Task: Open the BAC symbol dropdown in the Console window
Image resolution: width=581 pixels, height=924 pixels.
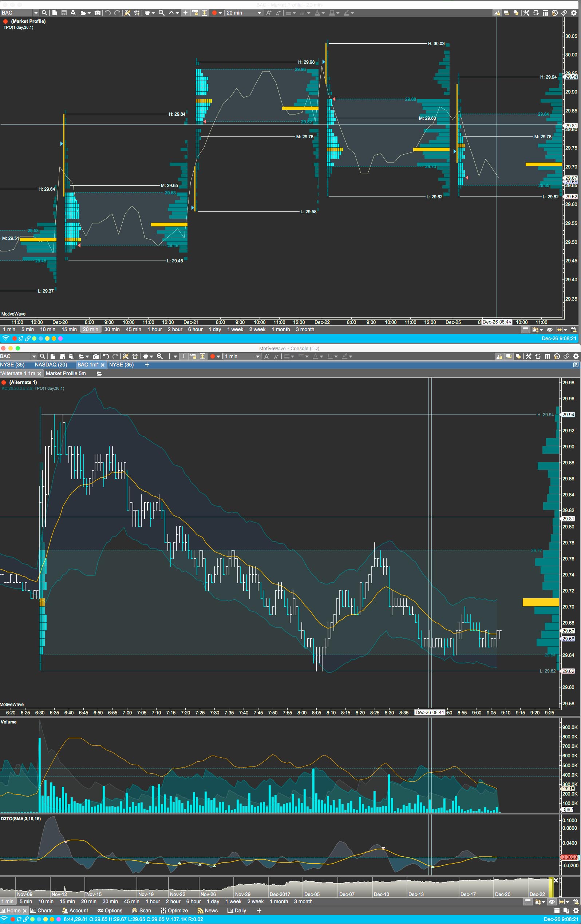Action: pyautogui.click(x=34, y=356)
